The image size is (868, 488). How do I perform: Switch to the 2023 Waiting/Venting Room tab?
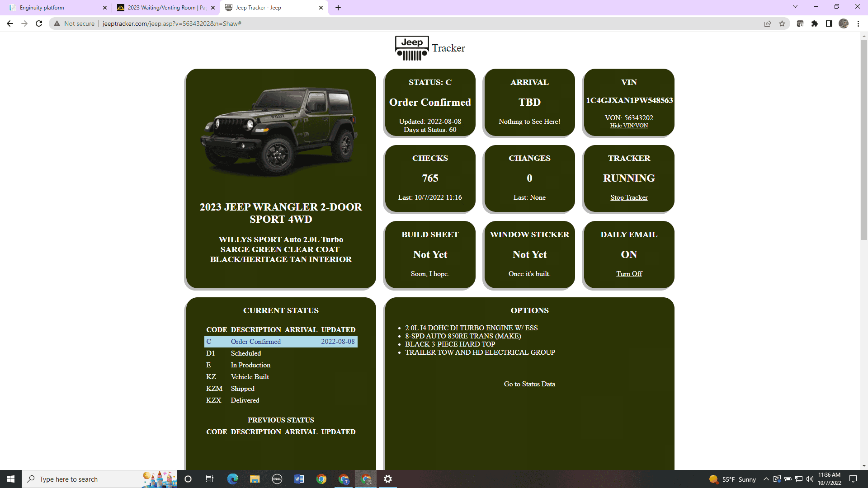tap(165, 8)
